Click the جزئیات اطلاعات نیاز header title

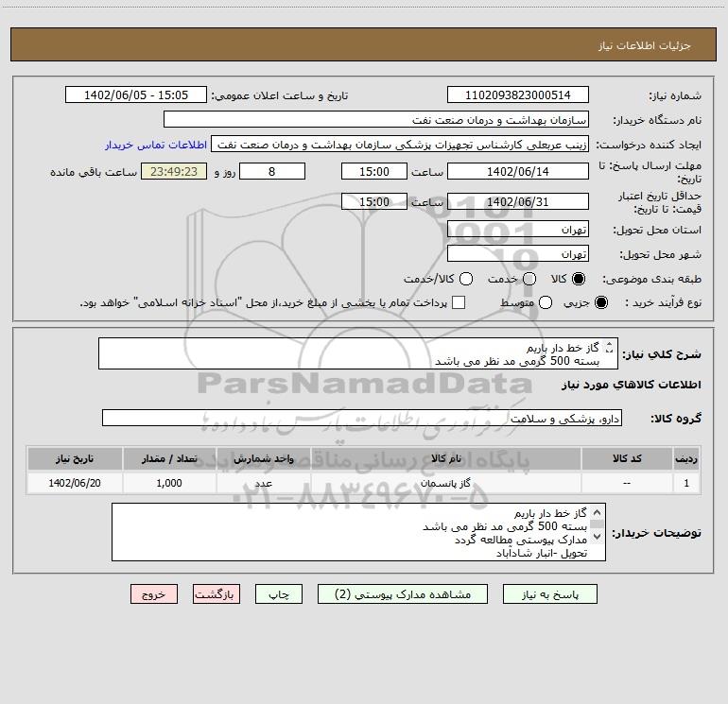pyautogui.click(x=645, y=45)
